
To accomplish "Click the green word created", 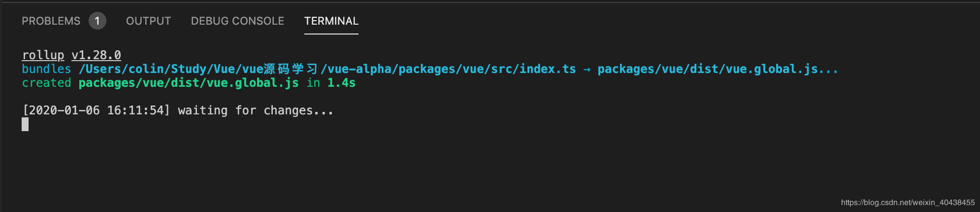I will click(46, 83).
